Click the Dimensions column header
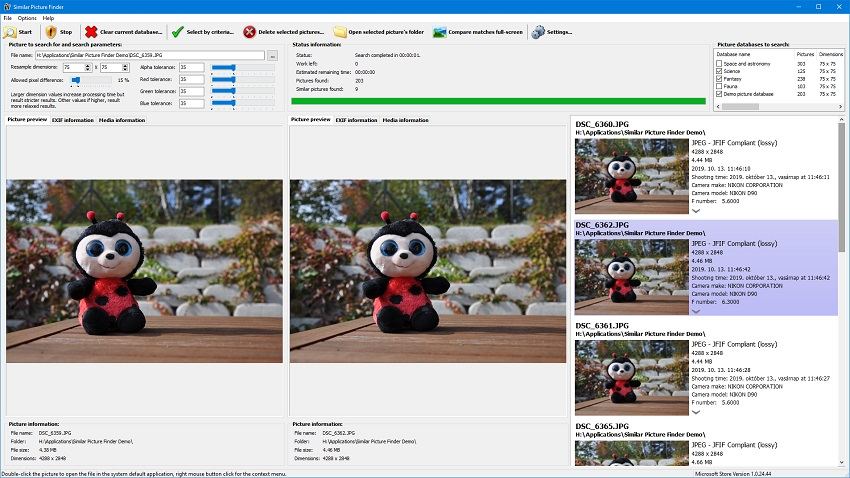Viewport: 850px width, 478px height. [x=830, y=54]
